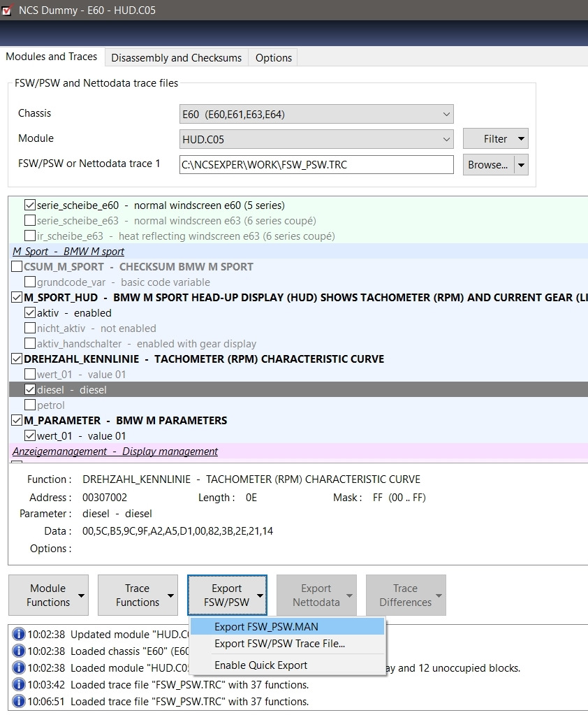Check aktiv_handschalter gear display option
Viewport: 588px width, 715px height.
tap(30, 343)
